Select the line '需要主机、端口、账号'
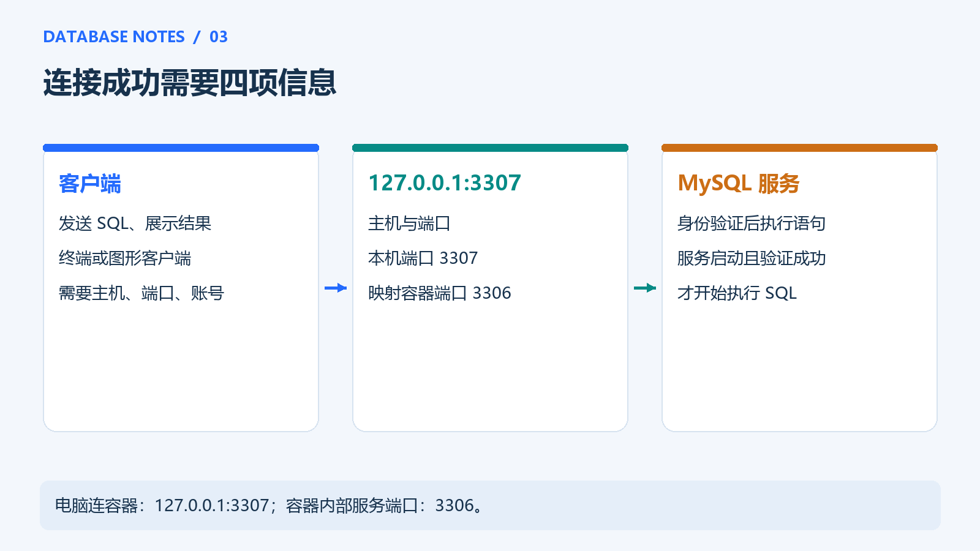The width and height of the screenshot is (980, 551). [141, 293]
